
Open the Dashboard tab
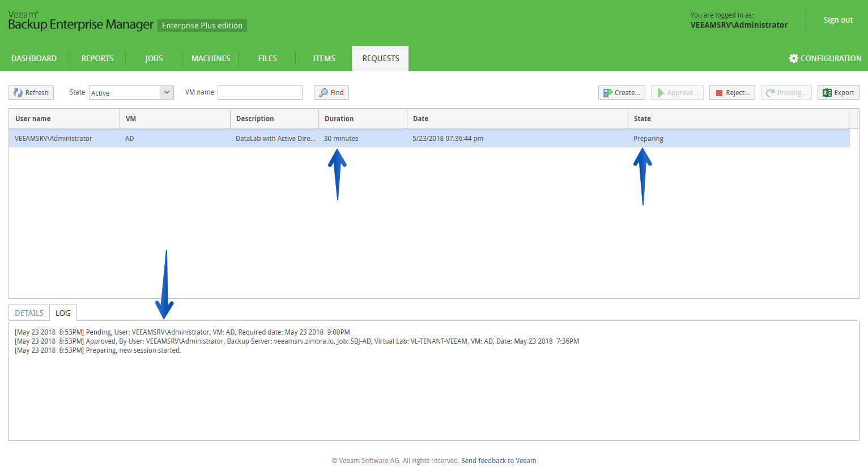34,58
